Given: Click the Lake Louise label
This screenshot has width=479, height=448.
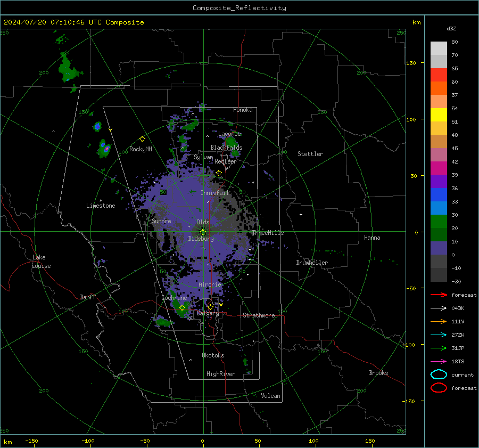Looking at the screenshot, I should click(x=41, y=262).
